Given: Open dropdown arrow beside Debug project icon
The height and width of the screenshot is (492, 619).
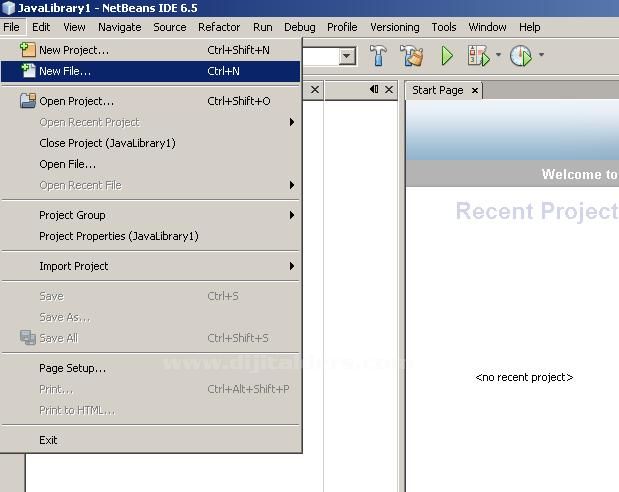Looking at the screenshot, I should point(498,55).
